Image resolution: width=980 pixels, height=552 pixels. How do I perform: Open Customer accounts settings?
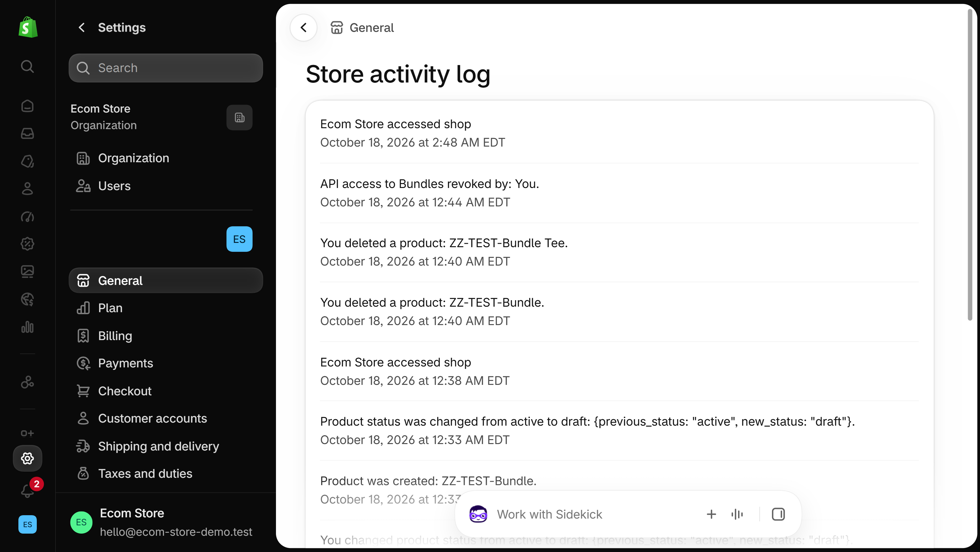pyautogui.click(x=166, y=419)
